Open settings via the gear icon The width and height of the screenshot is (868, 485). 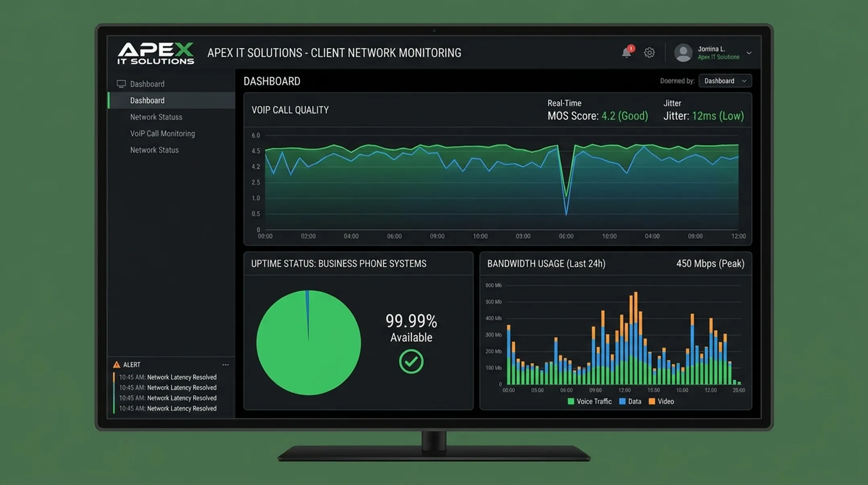coord(649,53)
